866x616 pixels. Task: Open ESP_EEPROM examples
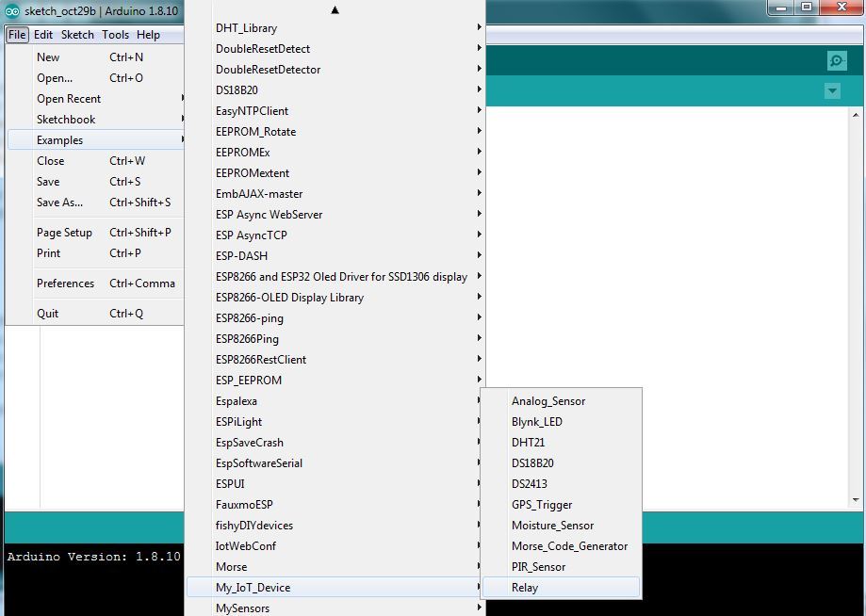pos(335,381)
